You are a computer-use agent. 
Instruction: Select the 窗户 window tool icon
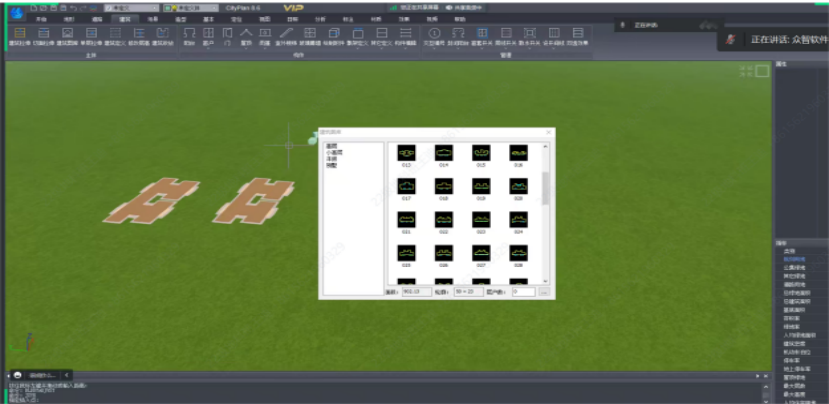coord(208,34)
